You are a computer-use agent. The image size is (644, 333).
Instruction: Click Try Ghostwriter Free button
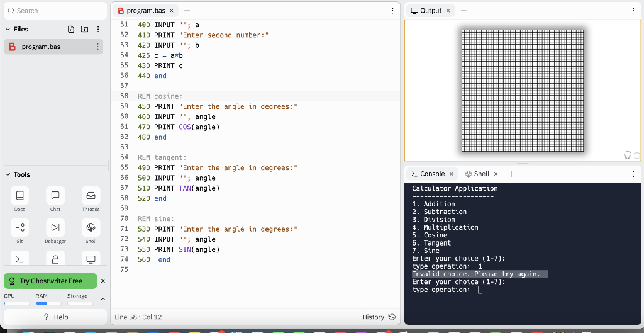click(50, 281)
